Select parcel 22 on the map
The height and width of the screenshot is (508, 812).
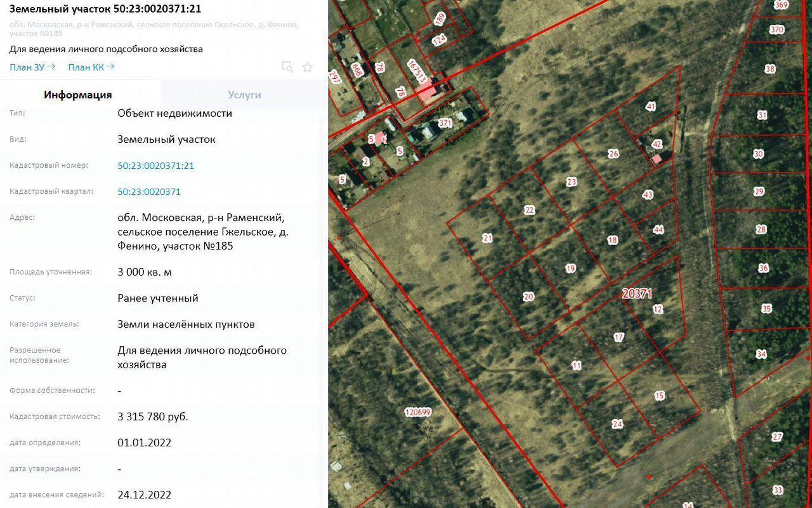click(530, 211)
